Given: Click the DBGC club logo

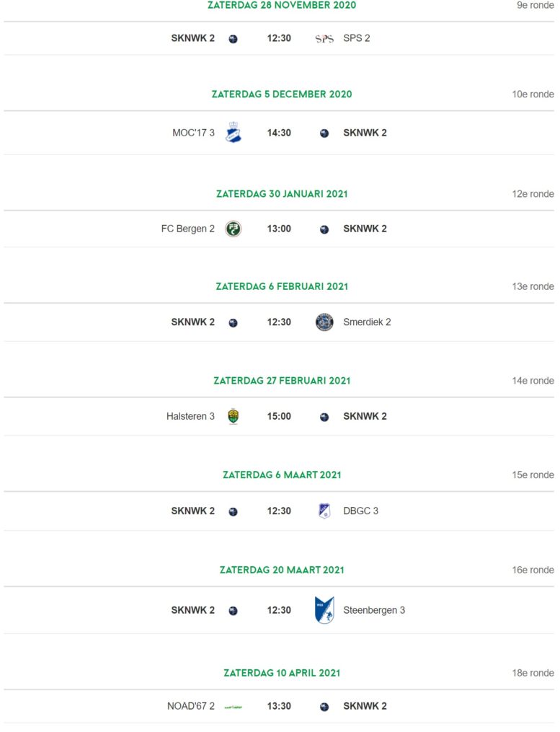Looking at the screenshot, I should click(324, 511).
